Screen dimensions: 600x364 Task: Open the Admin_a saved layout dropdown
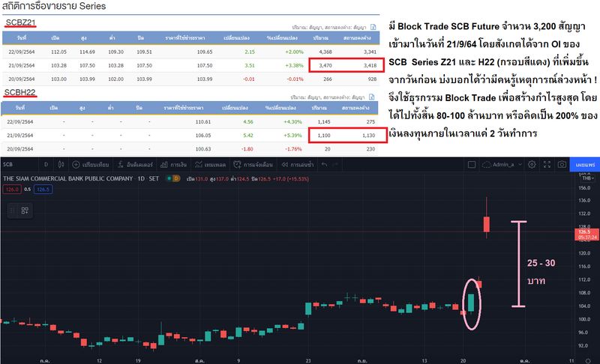pos(502,165)
